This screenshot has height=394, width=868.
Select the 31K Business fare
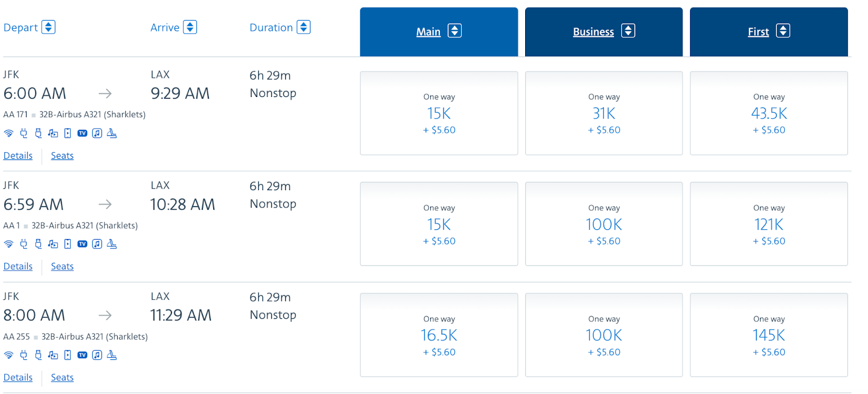coord(604,113)
